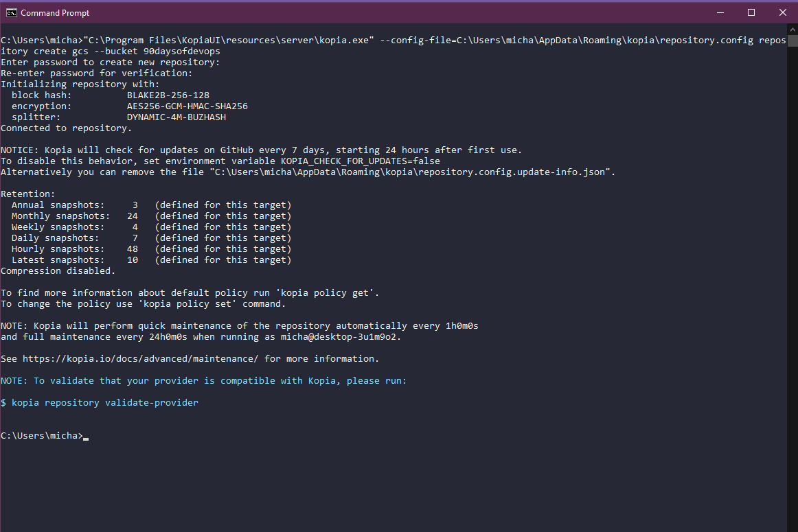Click the scrollbar up arrow
Viewport: 798px width, 532px height.
792,32
